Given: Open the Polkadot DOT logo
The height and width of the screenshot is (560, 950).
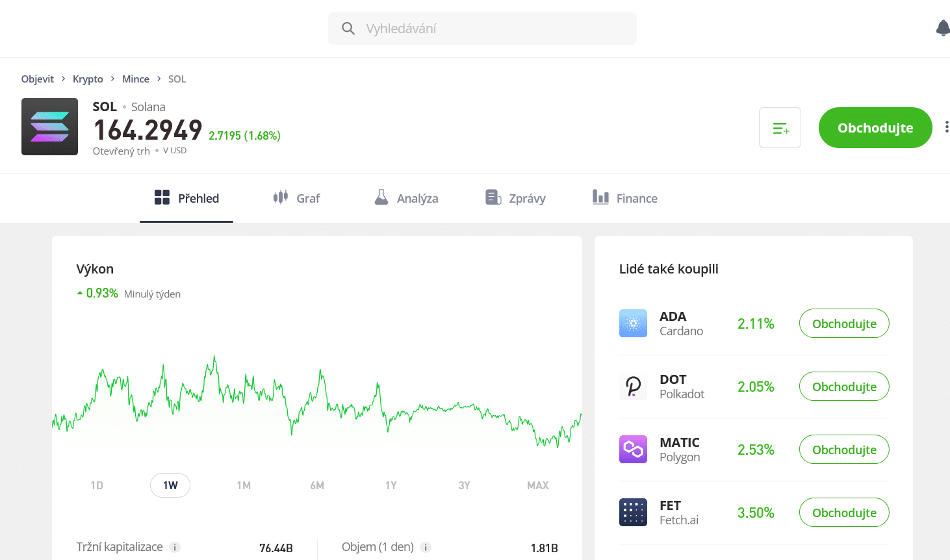Looking at the screenshot, I should point(633,387).
